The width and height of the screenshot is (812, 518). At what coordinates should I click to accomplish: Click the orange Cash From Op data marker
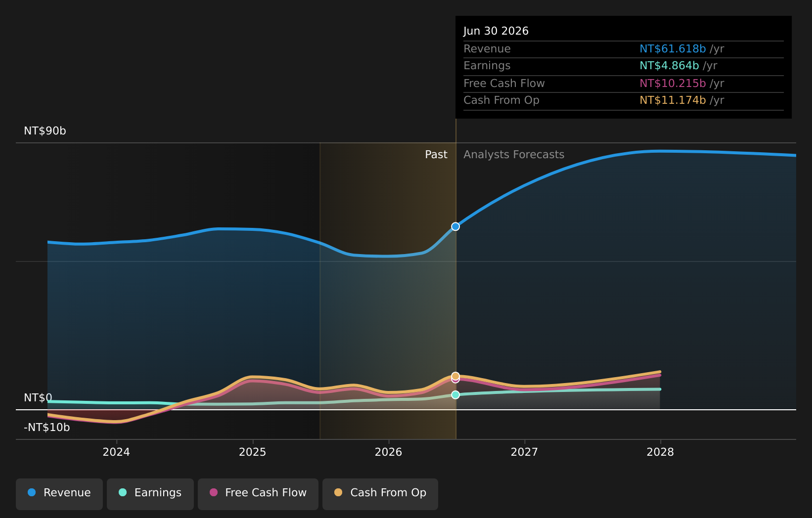pyautogui.click(x=455, y=376)
